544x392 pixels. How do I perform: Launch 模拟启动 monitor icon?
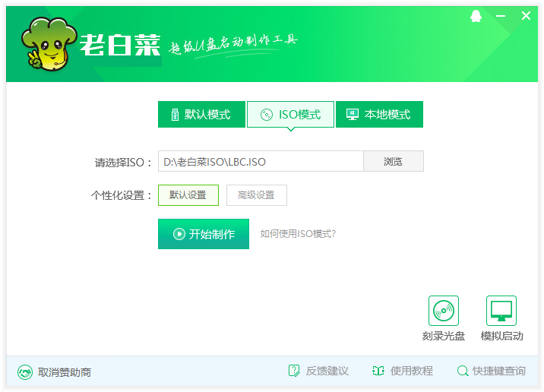pos(501,311)
